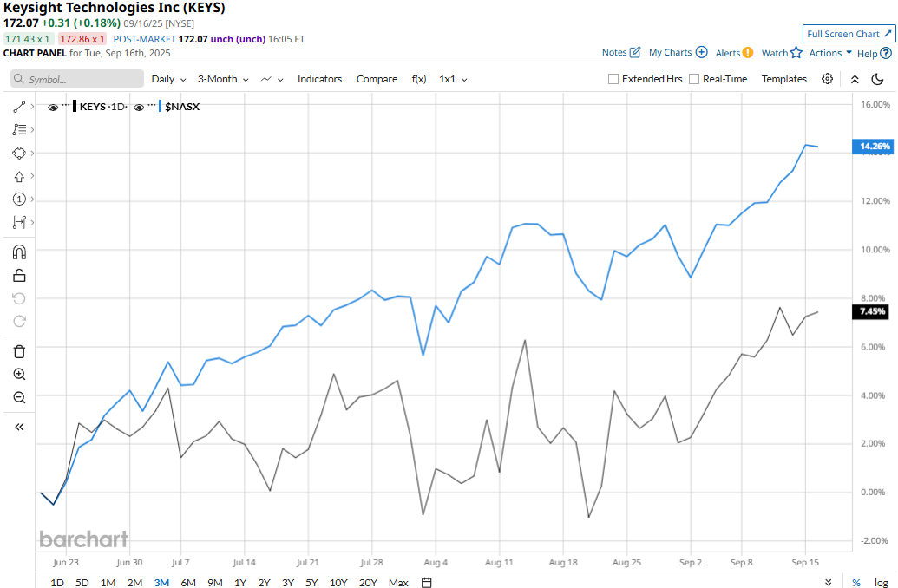Viewport: 898px width, 588px height.
Task: Select the 20Y time range
Action: 368,582
